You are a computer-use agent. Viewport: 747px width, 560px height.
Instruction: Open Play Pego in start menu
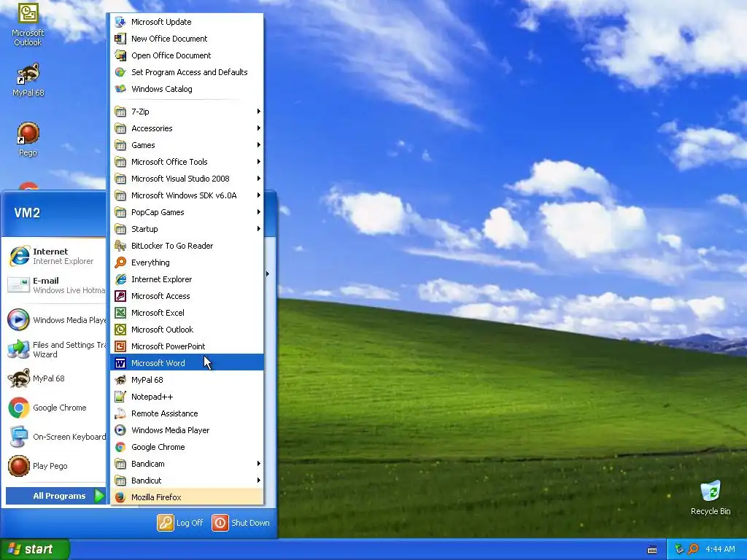click(x=55, y=466)
